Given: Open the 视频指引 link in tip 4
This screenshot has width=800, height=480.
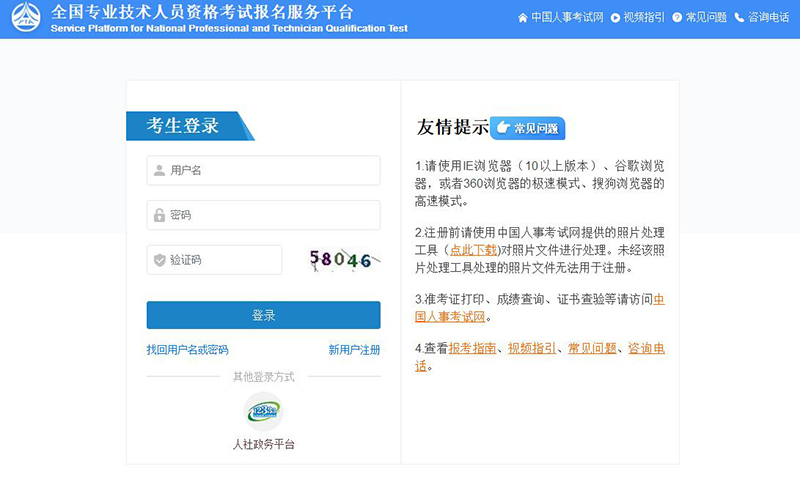Looking at the screenshot, I should point(532,348).
